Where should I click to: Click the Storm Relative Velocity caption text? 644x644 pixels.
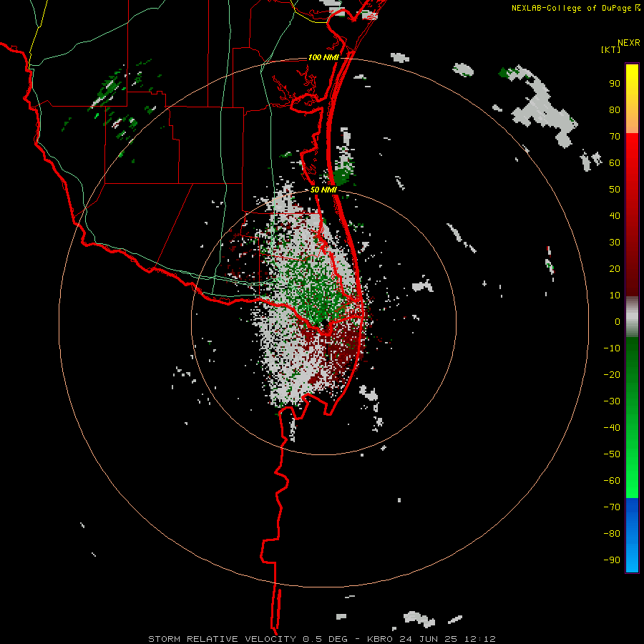point(322,639)
